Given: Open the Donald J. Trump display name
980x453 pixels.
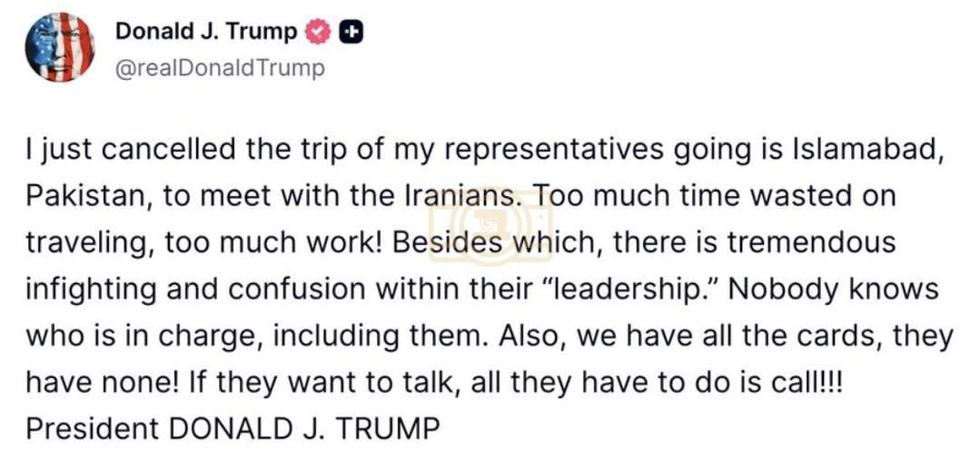Looking at the screenshot, I should (x=205, y=32).
